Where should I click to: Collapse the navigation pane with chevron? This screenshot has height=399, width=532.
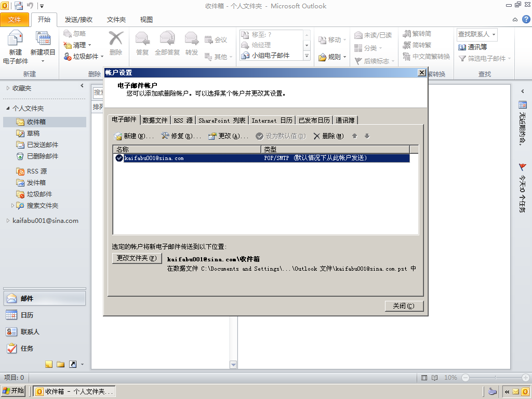[82, 86]
